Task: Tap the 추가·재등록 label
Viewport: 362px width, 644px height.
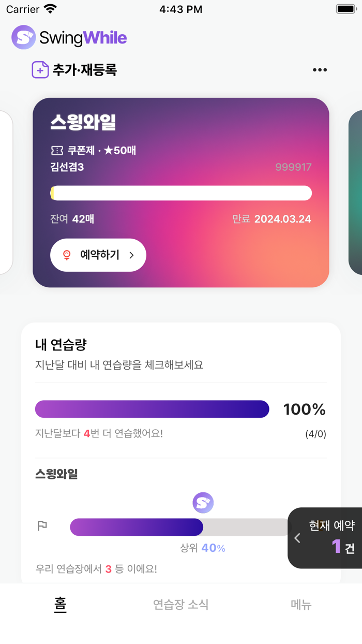Action: click(x=83, y=69)
